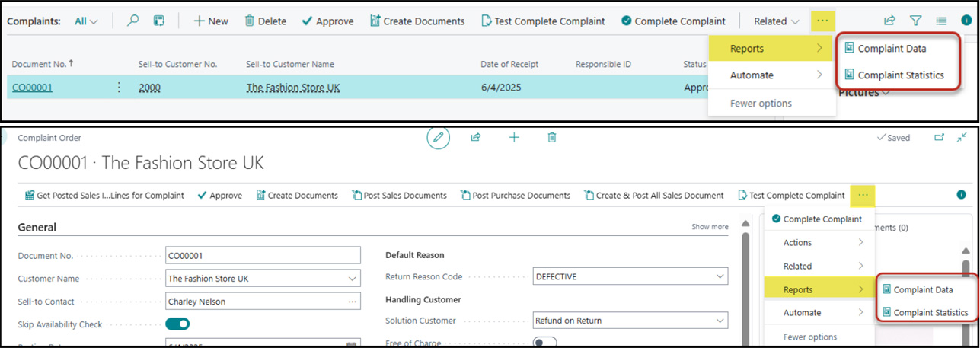This screenshot has height=348, width=980.
Task: Toggle Skip Availability Check switch
Action: pyautogui.click(x=177, y=324)
